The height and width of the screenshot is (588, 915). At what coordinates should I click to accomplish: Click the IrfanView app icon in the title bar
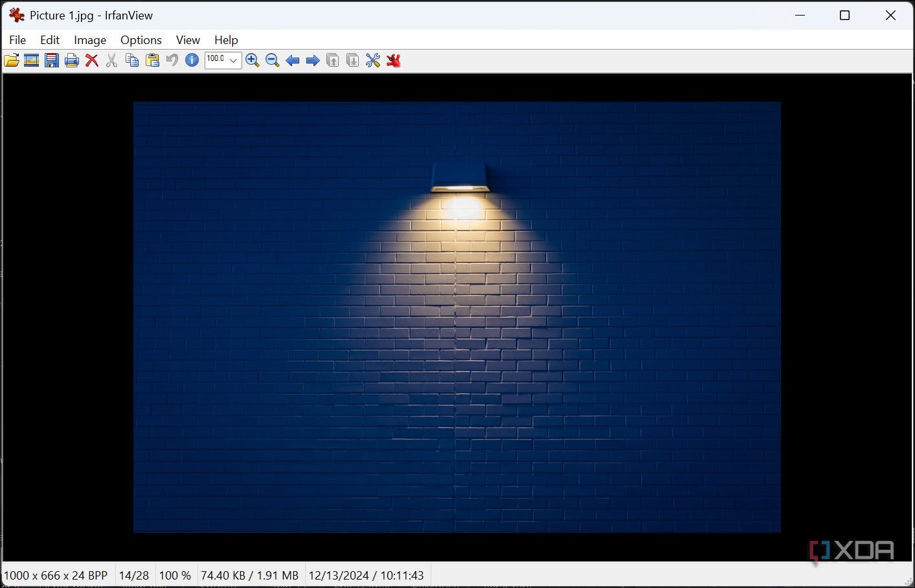tap(17, 15)
